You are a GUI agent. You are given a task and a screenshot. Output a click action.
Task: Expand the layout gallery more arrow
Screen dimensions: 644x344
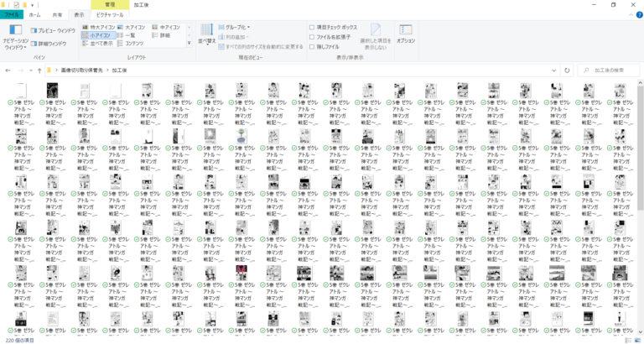(190, 44)
